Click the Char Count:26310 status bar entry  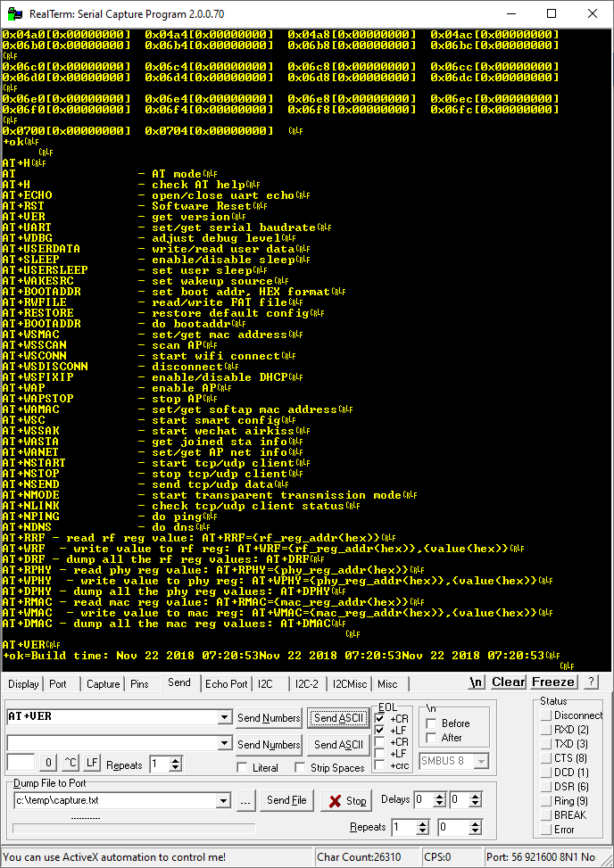point(365,857)
